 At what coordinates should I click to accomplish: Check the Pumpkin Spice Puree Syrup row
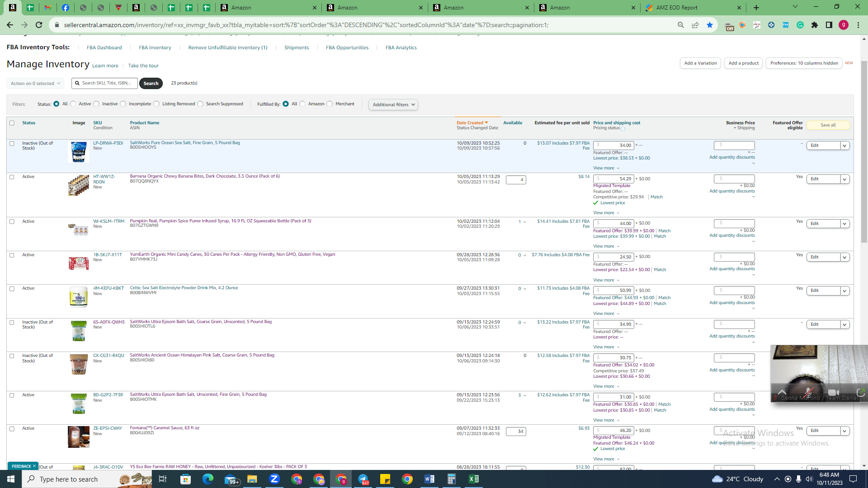(x=12, y=222)
